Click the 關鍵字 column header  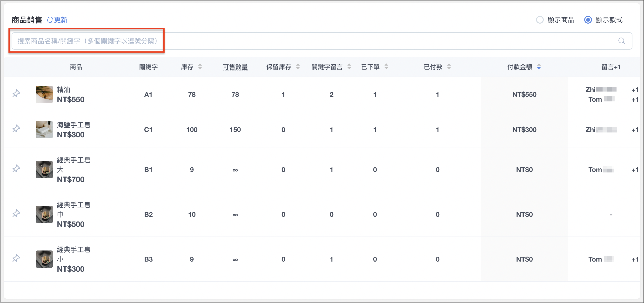click(x=148, y=67)
